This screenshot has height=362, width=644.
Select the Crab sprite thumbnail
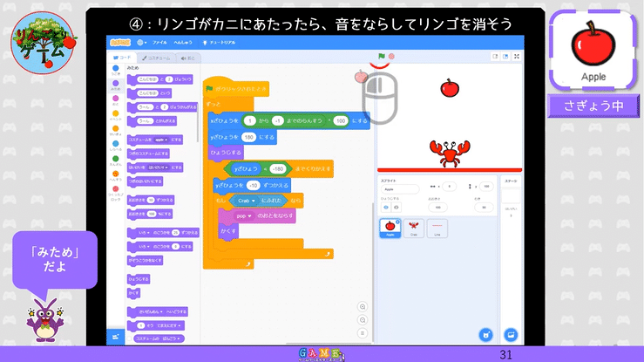point(415,228)
